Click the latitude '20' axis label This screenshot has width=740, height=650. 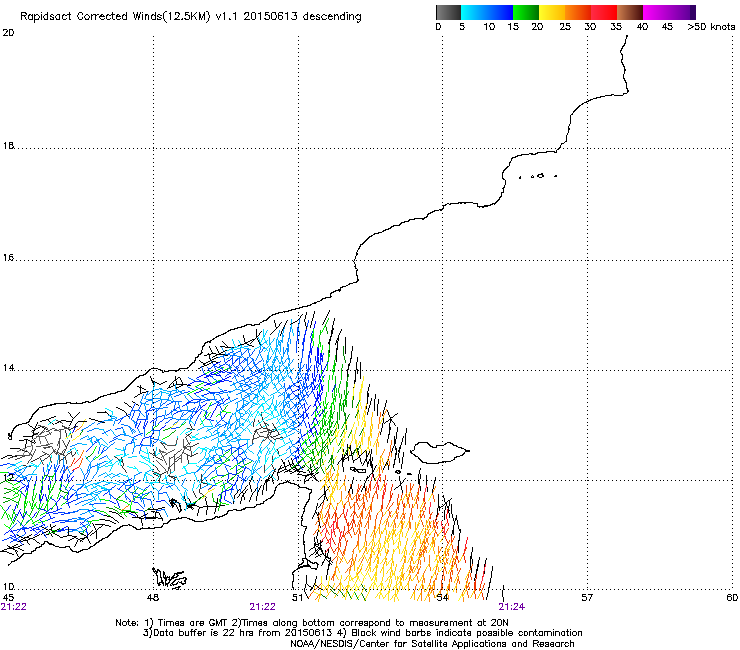click(x=8, y=33)
